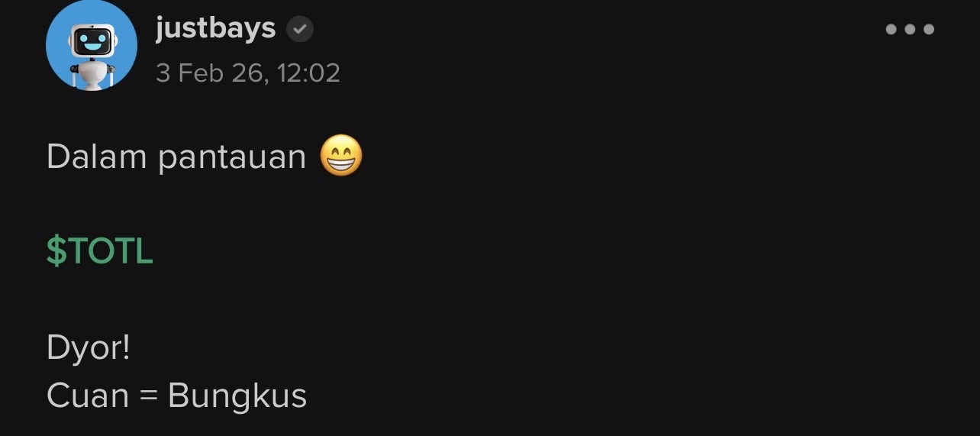Click the word "Bungkus" in last line
Image resolution: width=980 pixels, height=436 pixels.
(237, 396)
